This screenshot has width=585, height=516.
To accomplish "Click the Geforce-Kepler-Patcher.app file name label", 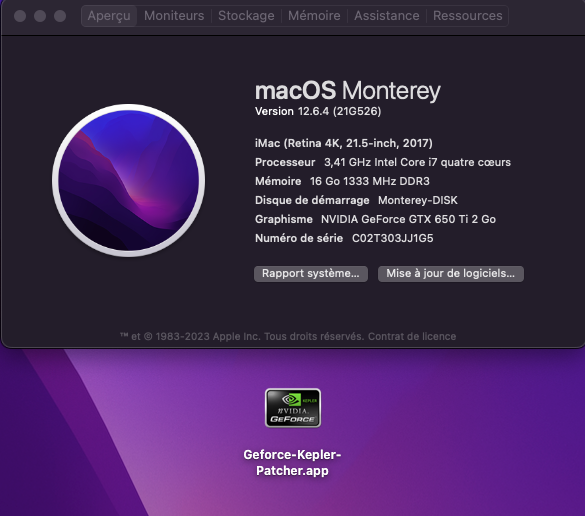I will [292, 463].
